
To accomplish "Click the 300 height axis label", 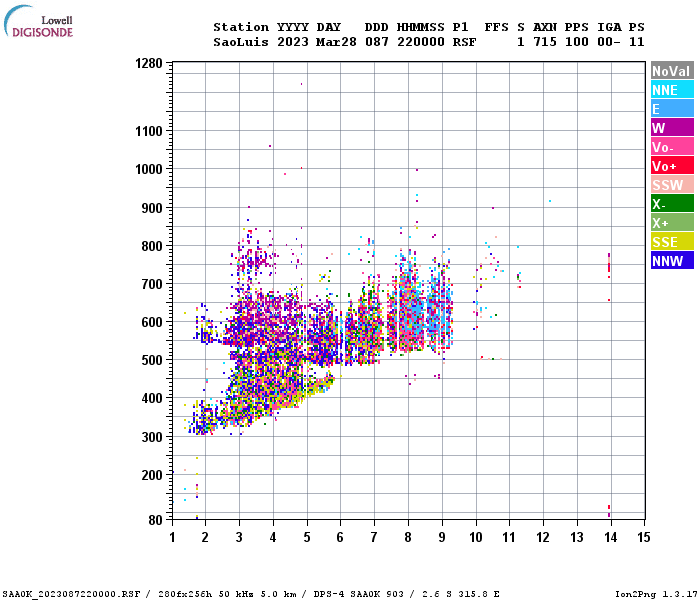I will point(152,437).
